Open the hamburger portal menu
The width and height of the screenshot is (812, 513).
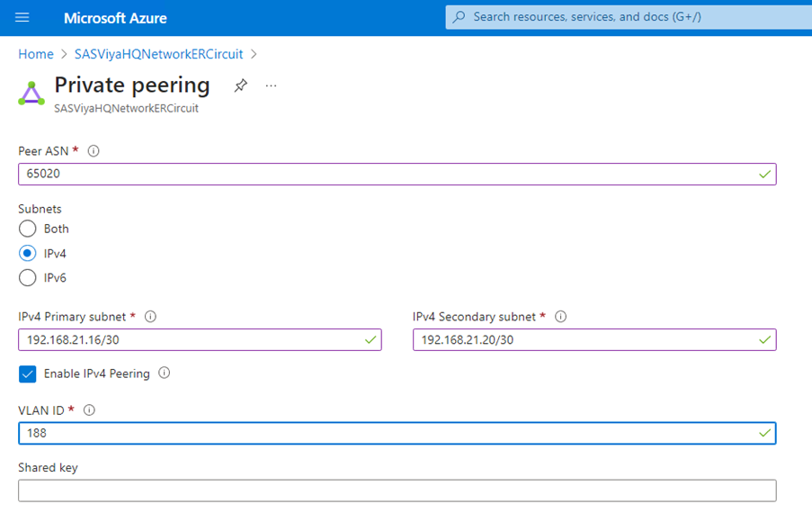22,18
